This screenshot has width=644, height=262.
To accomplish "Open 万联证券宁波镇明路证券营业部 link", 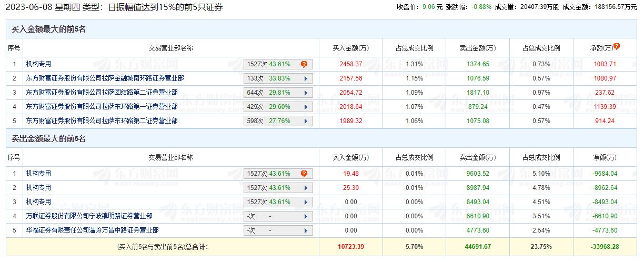I will [x=89, y=216].
